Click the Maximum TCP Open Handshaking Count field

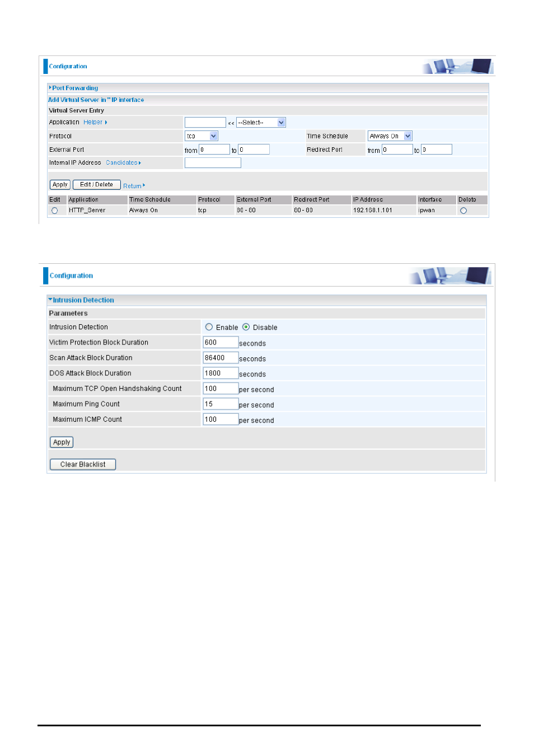pos(221,389)
